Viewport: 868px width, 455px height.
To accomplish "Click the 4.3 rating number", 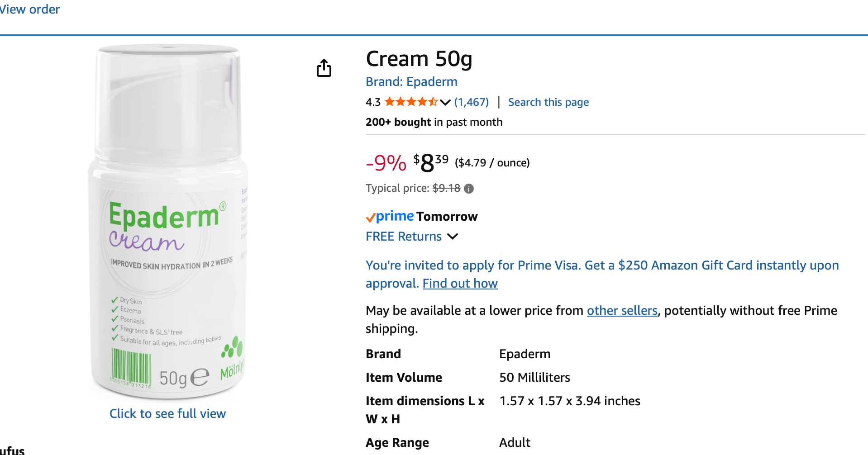I will tap(373, 102).
